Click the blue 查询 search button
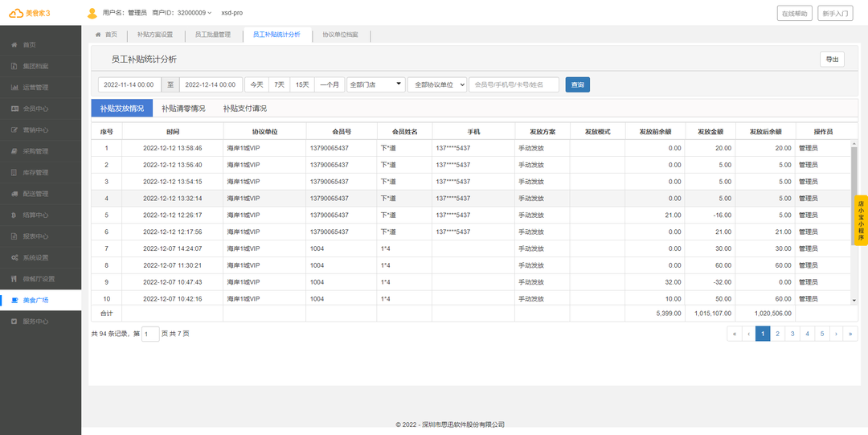The image size is (868, 435). tap(577, 84)
